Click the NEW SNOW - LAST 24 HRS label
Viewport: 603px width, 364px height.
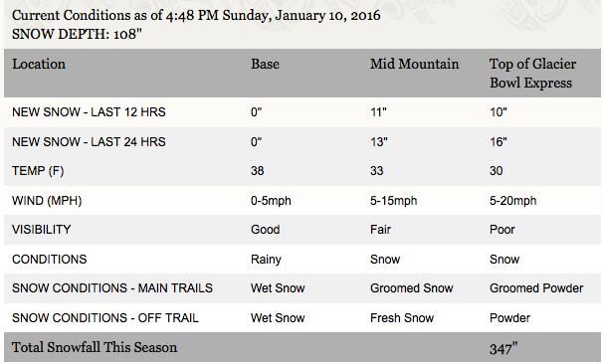[x=89, y=142]
